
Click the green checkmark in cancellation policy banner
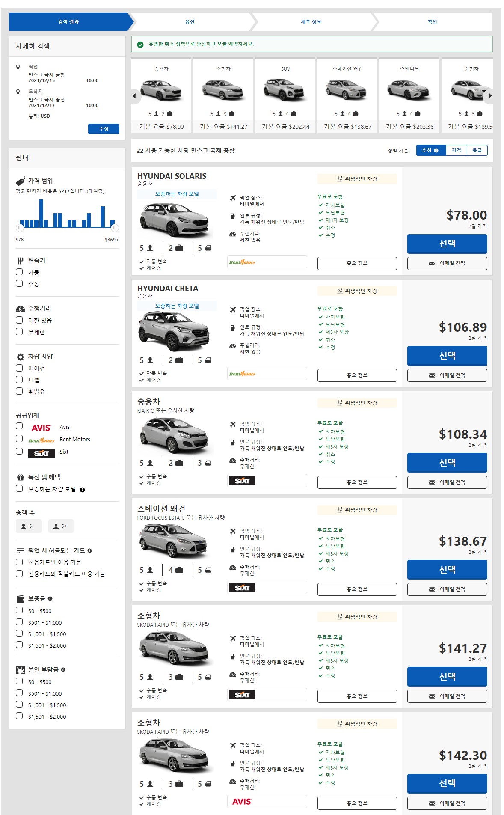pos(140,44)
